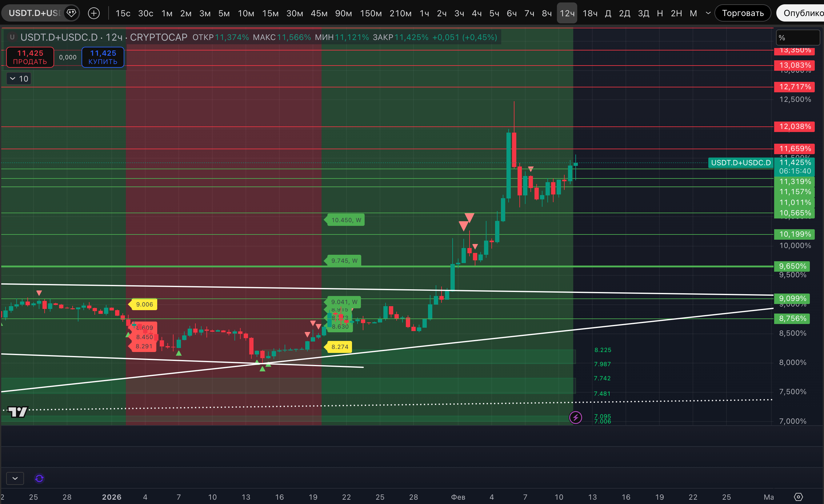The width and height of the screenshot is (824, 504).
Task: Expand the indicators list showing 10
Action: pos(19,78)
